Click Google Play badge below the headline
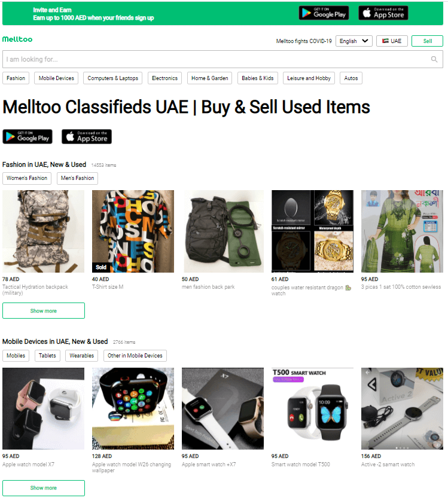Viewport: 448px width, 501px height. click(x=28, y=137)
